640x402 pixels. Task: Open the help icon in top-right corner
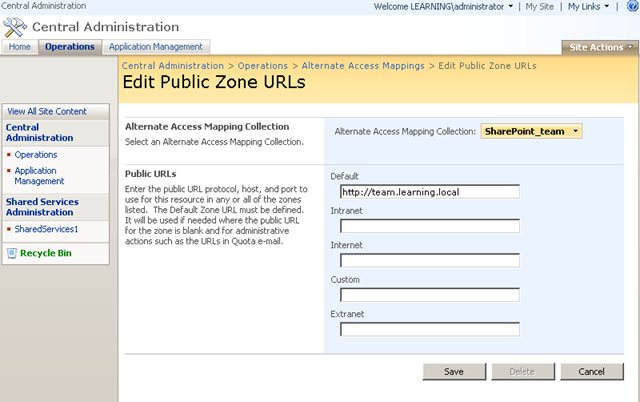[631, 7]
